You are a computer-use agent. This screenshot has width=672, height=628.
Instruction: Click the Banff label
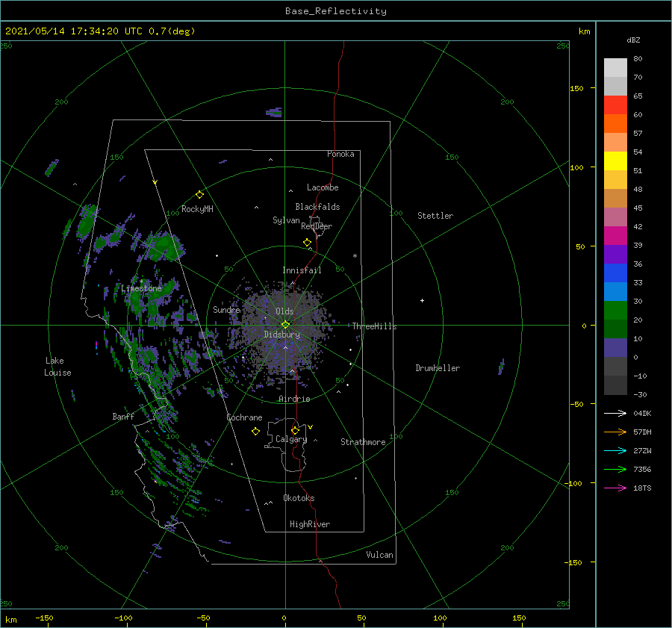coord(123,416)
